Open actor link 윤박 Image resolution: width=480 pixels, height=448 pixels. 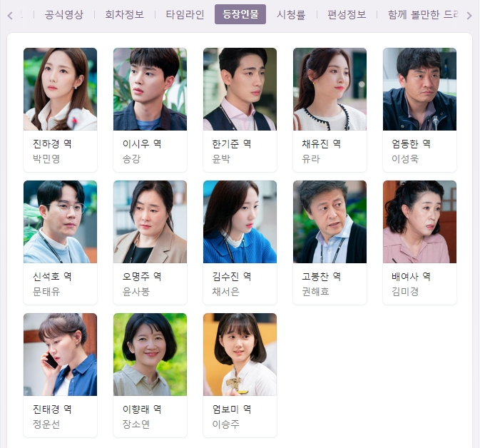point(221,159)
